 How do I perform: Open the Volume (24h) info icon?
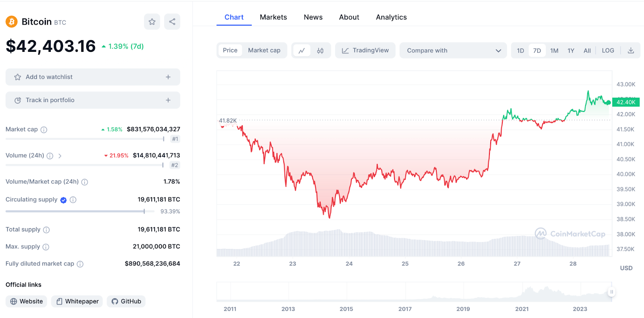click(50, 156)
